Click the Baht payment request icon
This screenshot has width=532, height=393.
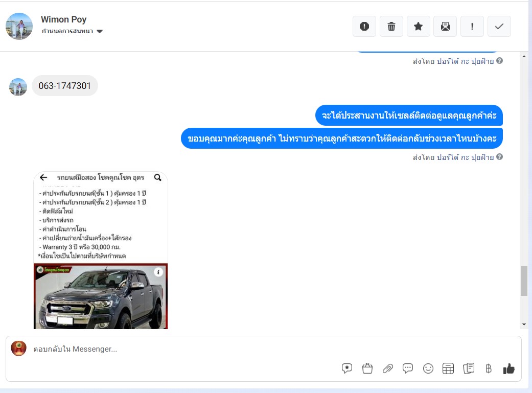(x=488, y=368)
